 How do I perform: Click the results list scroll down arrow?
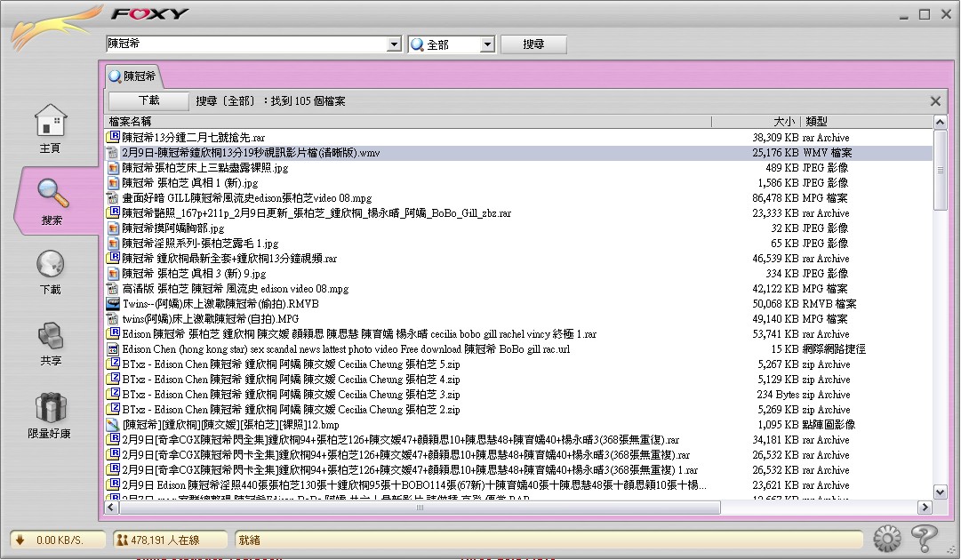tap(941, 492)
